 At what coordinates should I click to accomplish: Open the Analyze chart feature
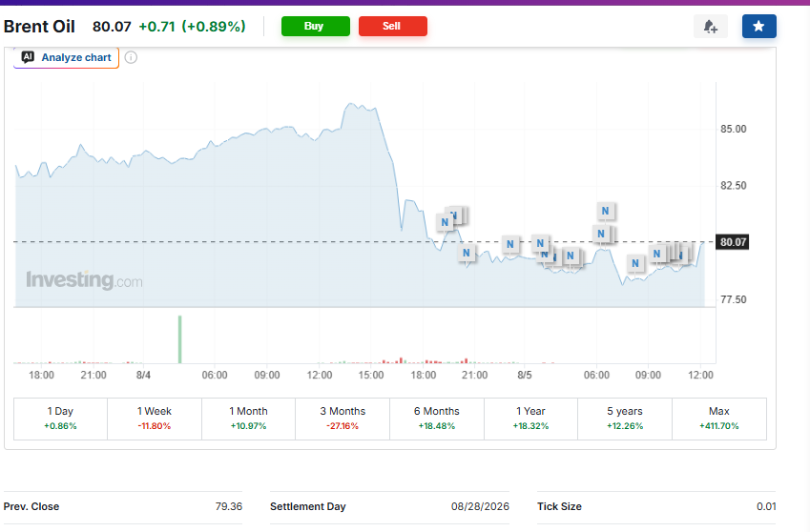tap(66, 57)
